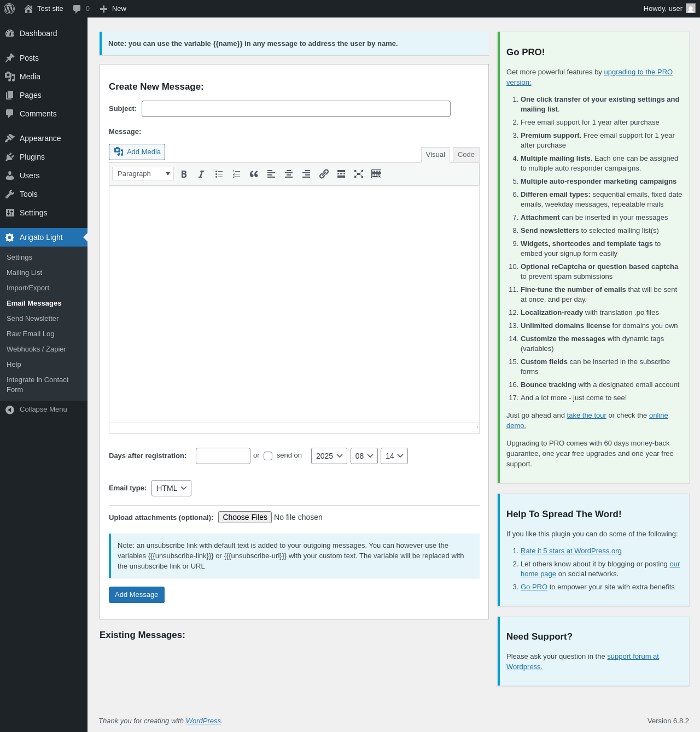Open the Tools menu
Image resolution: width=700 pixels, height=732 pixels.
click(44, 194)
